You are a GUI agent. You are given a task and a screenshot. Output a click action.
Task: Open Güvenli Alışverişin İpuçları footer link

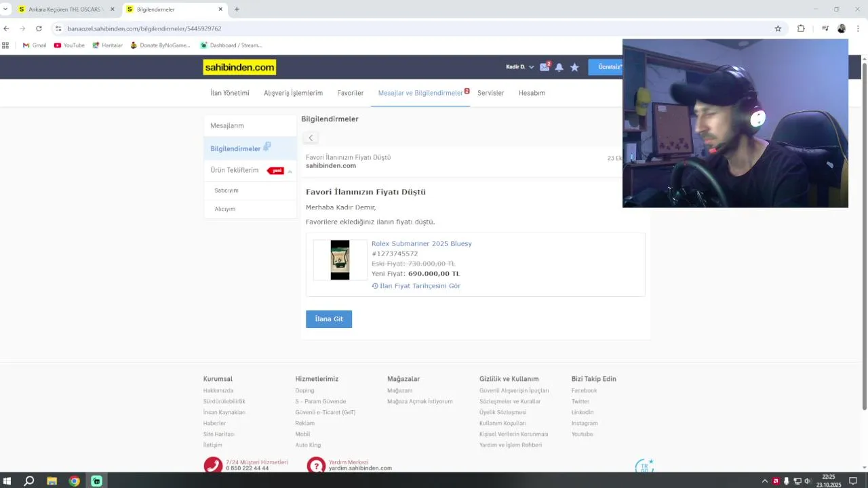[x=514, y=390]
